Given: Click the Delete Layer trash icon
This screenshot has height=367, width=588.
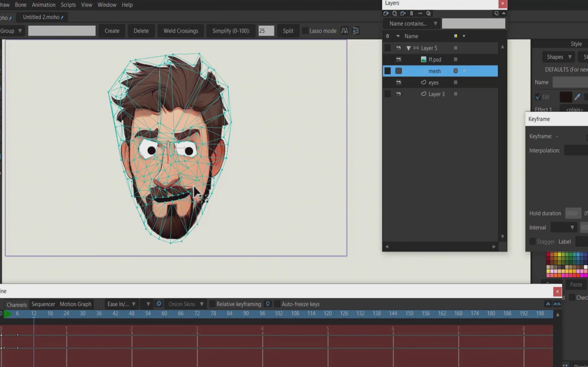Looking at the screenshot, I should pyautogui.click(x=411, y=13).
